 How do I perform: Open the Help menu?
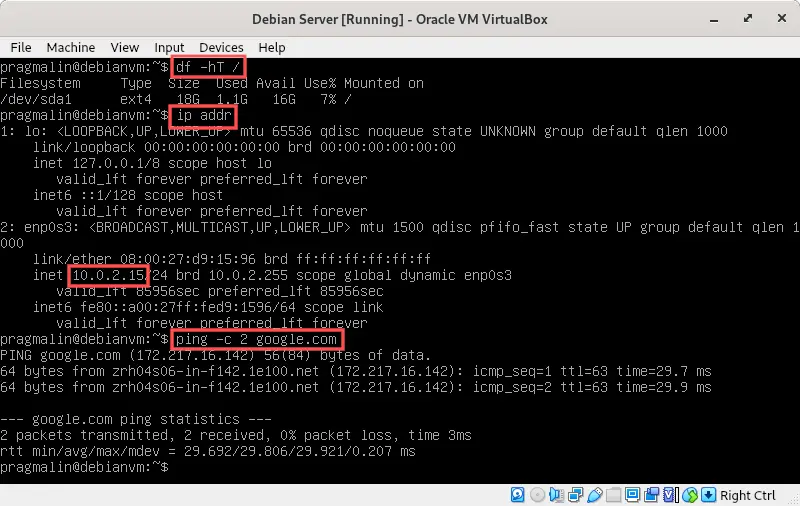(x=271, y=47)
